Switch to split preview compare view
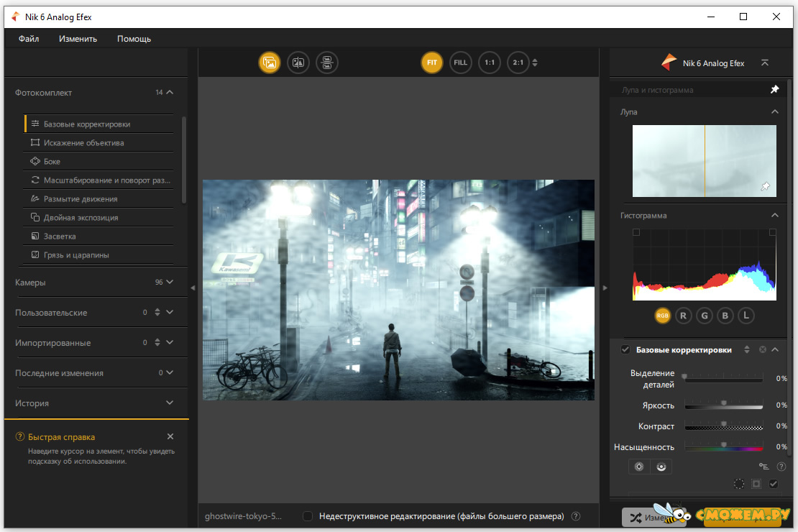Image resolution: width=798 pixels, height=532 pixels. pyautogui.click(x=298, y=63)
